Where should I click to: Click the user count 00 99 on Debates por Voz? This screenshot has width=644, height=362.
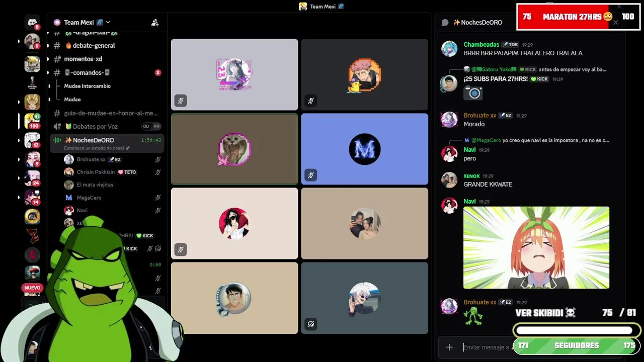151,127
